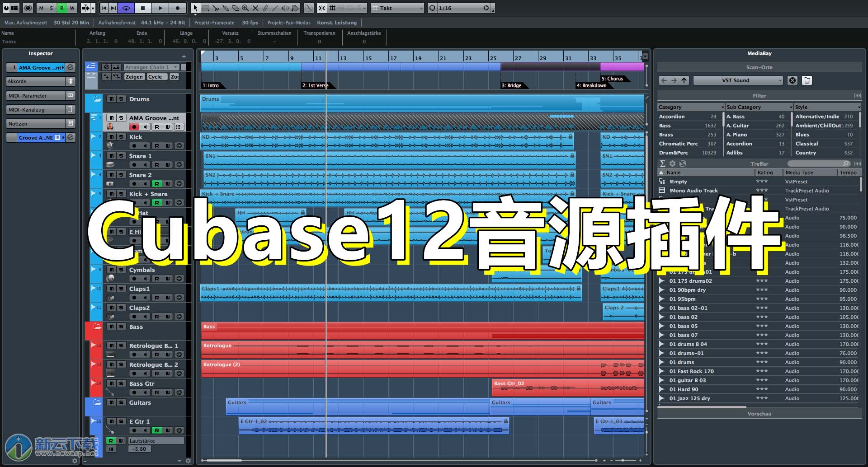Screen dimensions: 868x467
Task: Click Add Track plus icon above track list
Action: tap(184, 56)
